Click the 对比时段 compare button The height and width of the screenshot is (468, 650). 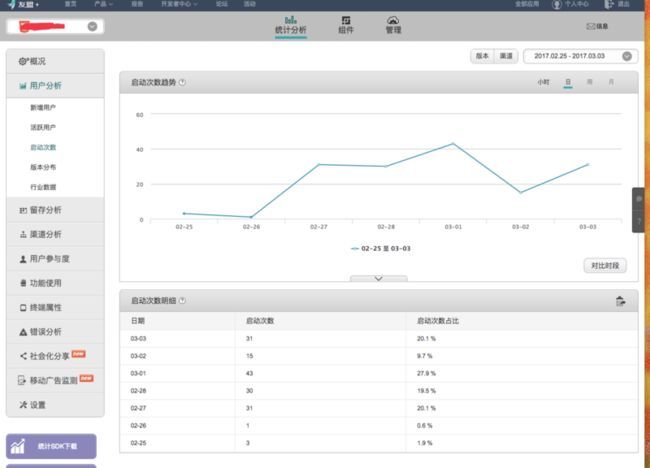click(x=605, y=266)
